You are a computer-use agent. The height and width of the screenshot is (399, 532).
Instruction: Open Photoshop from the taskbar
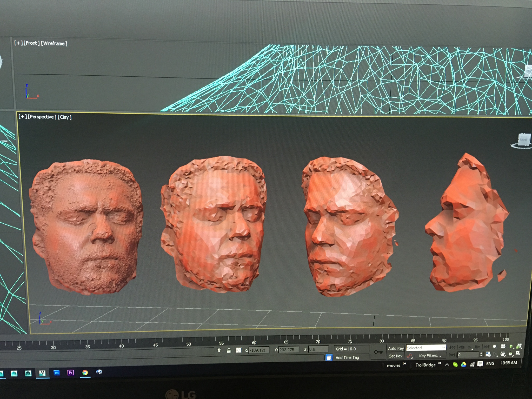pos(57,373)
